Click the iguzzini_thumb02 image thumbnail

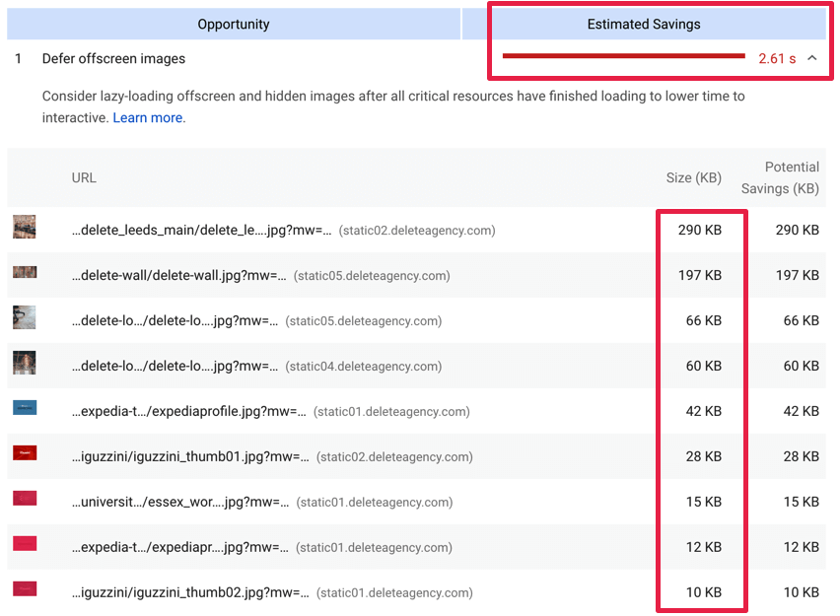[x=24, y=588]
